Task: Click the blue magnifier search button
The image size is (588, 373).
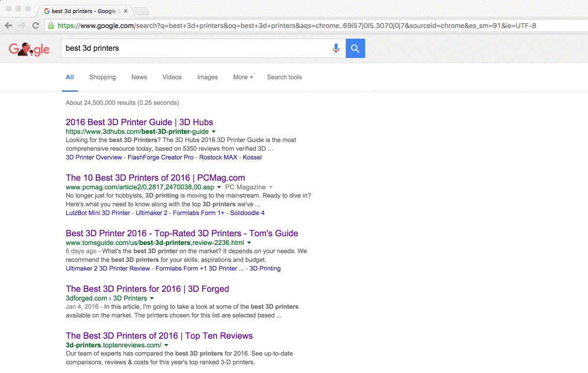Action: (x=355, y=48)
